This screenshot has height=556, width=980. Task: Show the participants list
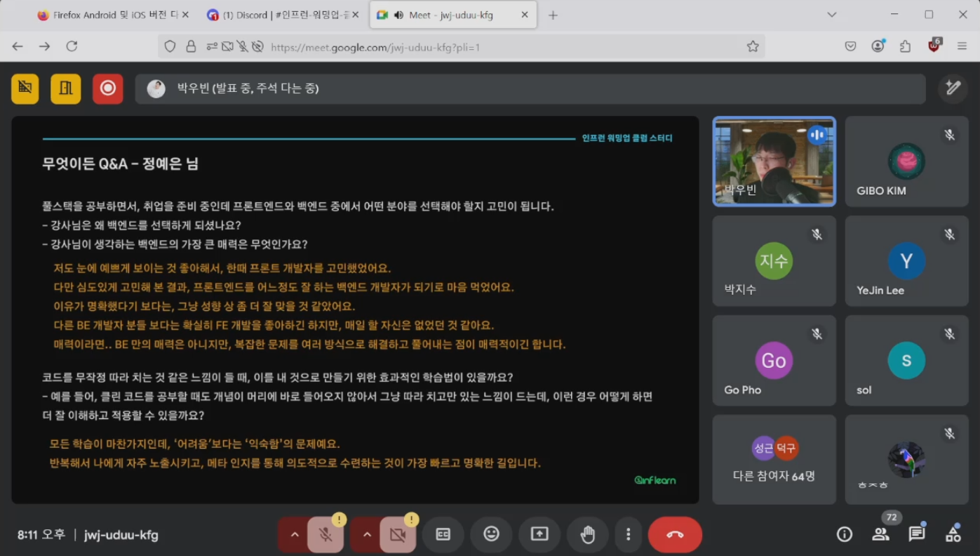coord(880,534)
